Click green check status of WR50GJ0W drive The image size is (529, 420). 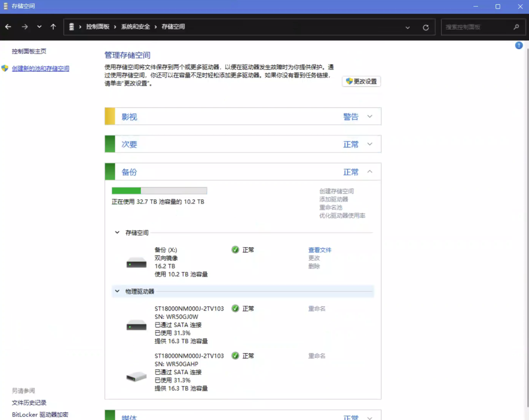[235, 309]
